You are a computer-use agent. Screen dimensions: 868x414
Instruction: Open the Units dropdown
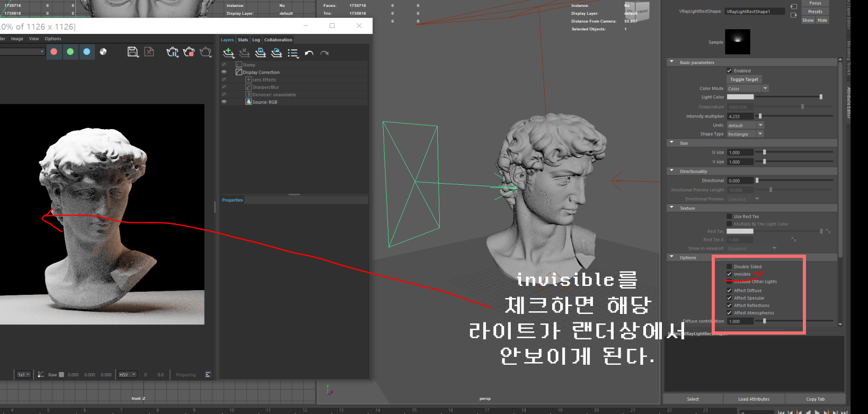click(x=745, y=125)
